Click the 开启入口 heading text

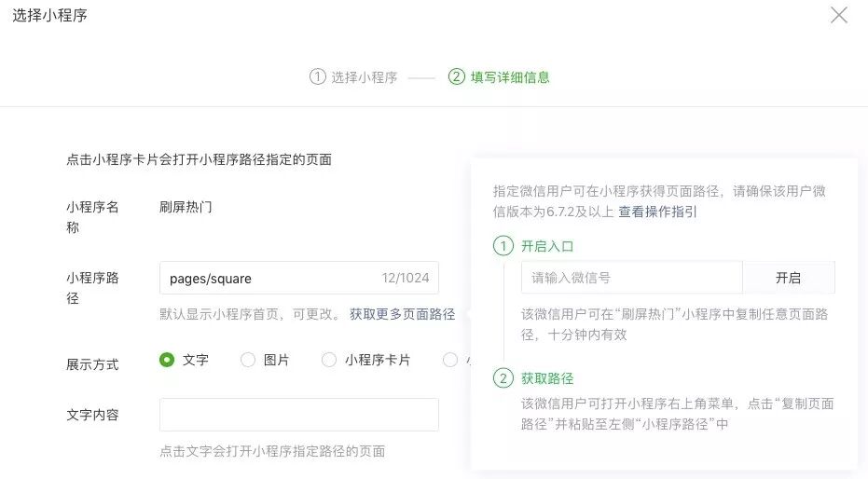547,247
